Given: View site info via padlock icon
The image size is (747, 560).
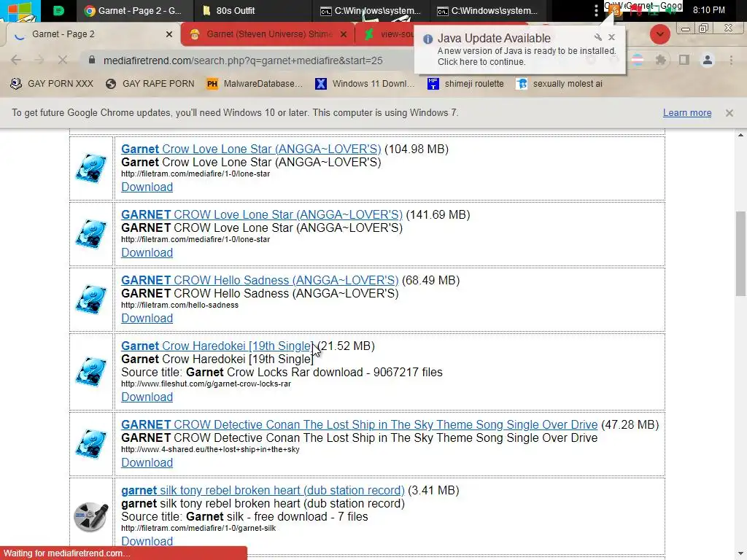Looking at the screenshot, I should click(x=93, y=60).
